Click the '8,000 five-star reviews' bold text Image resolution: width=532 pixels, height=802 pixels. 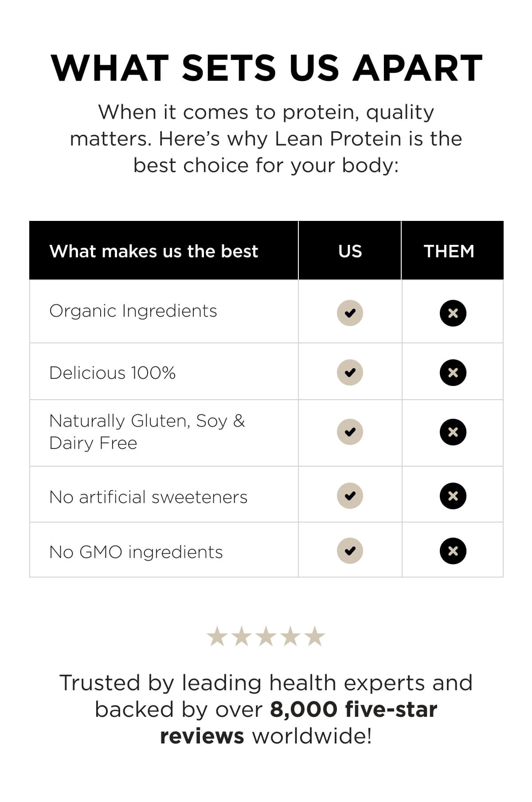point(299,722)
